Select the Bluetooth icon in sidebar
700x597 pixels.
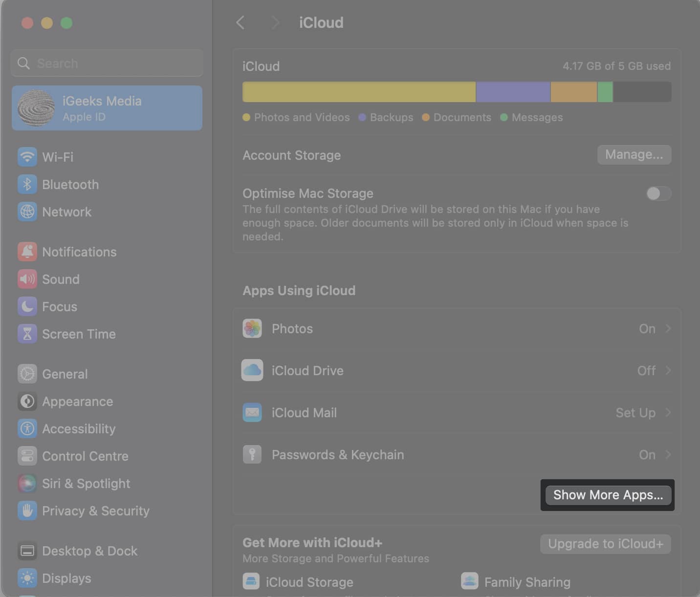pos(27,184)
